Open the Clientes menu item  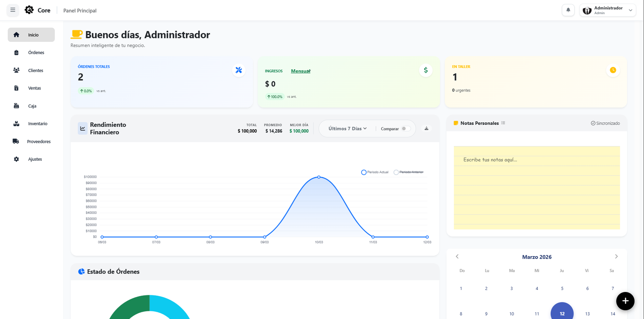click(31, 70)
